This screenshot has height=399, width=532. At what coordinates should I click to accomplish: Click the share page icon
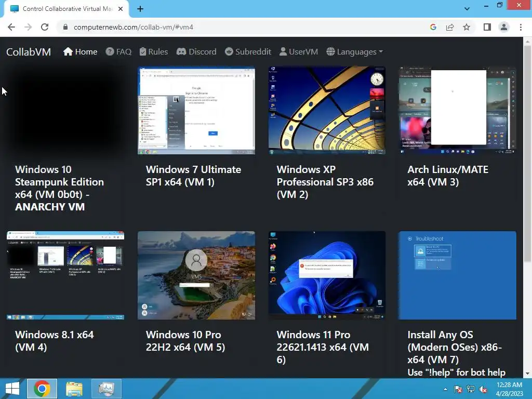point(450,27)
